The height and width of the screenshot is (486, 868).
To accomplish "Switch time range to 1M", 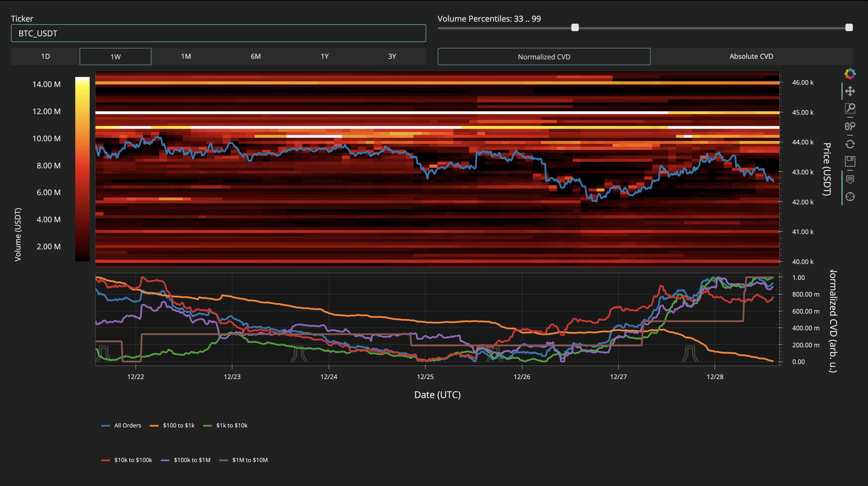I will (186, 56).
